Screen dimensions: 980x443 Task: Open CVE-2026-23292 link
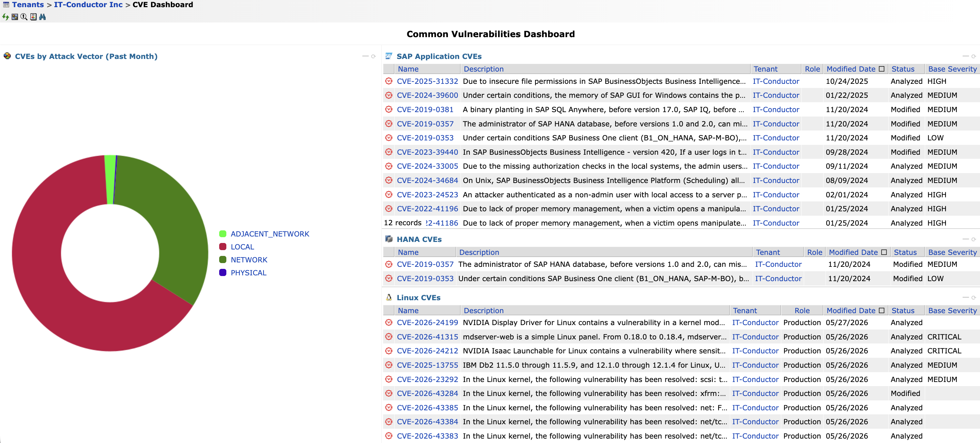pyautogui.click(x=427, y=379)
